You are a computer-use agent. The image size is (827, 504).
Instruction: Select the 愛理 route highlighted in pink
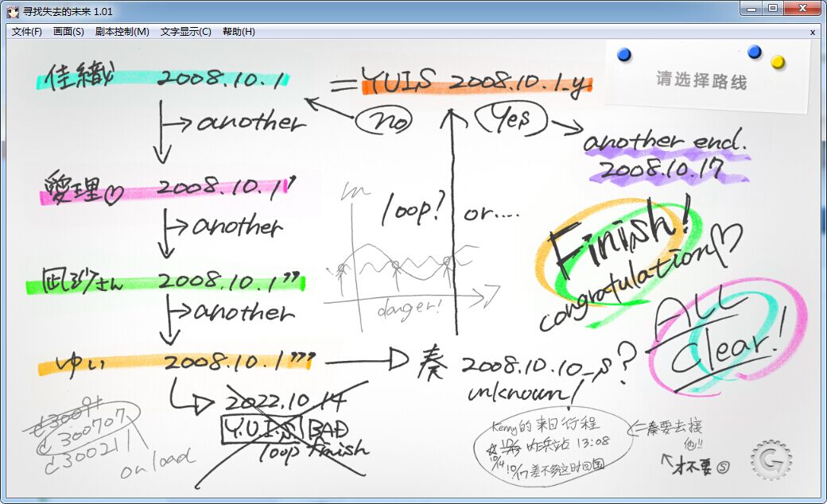[169, 188]
